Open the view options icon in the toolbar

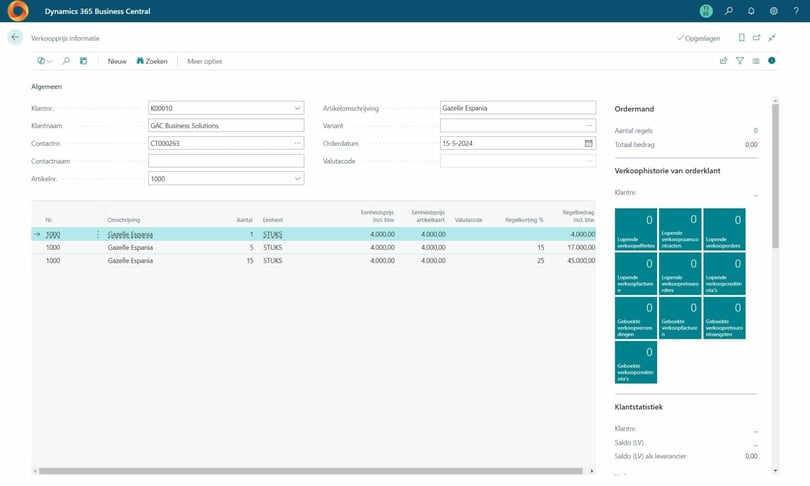(44, 61)
